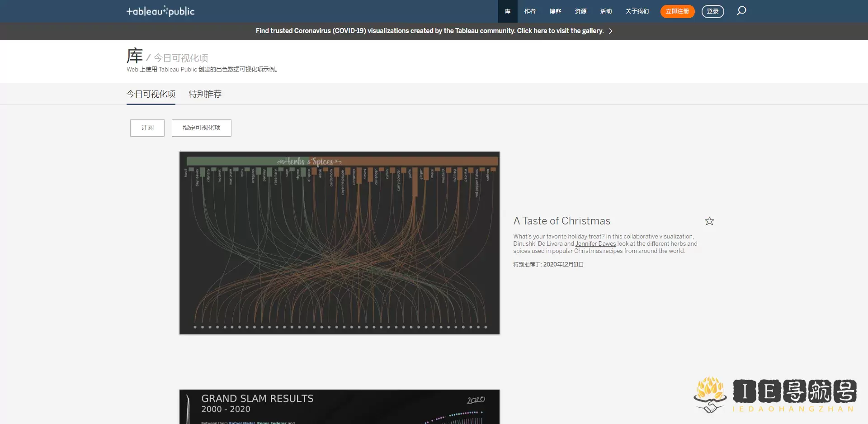This screenshot has width=868, height=424.
Task: Open the 资源 menu item
Action: 580,11
